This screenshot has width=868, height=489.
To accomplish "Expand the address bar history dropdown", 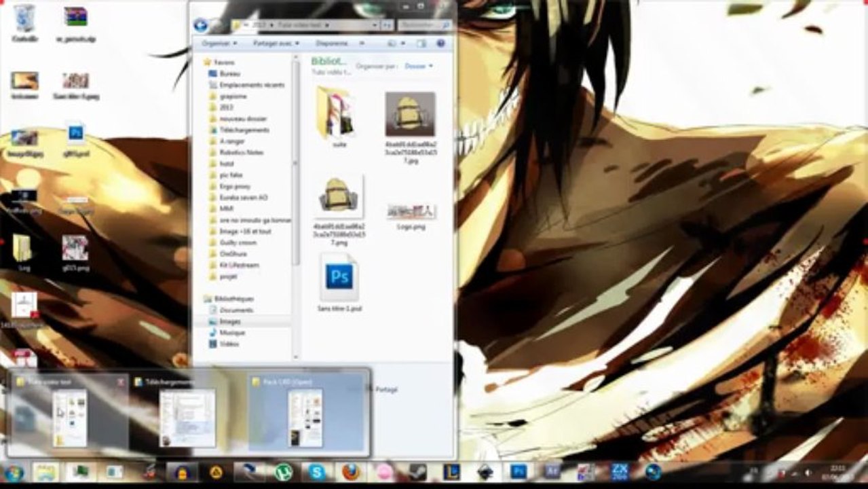I will click(x=375, y=25).
